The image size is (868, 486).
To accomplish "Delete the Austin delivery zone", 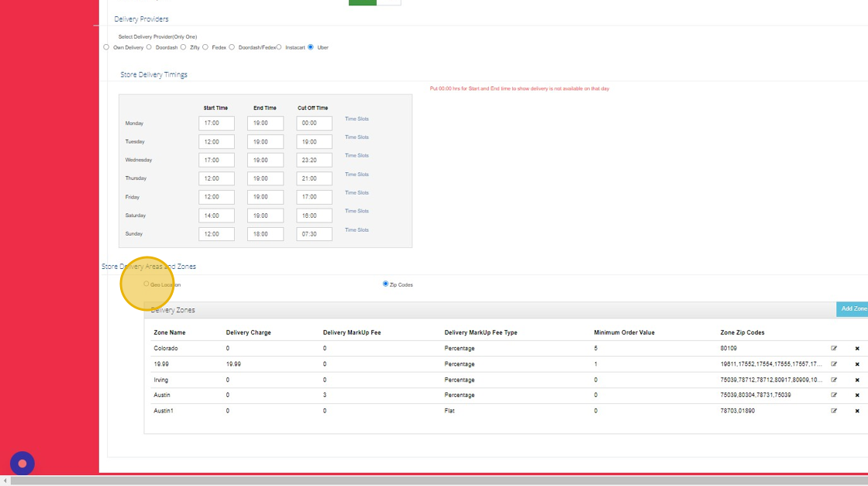I will click(x=857, y=395).
